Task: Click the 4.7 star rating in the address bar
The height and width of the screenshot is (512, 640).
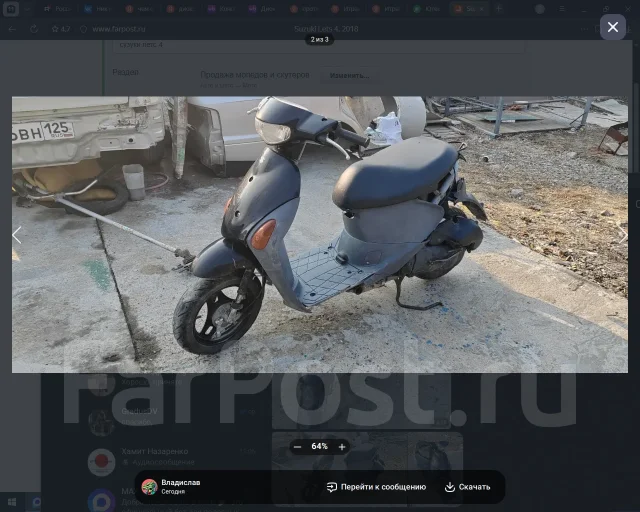Action: pos(61,29)
